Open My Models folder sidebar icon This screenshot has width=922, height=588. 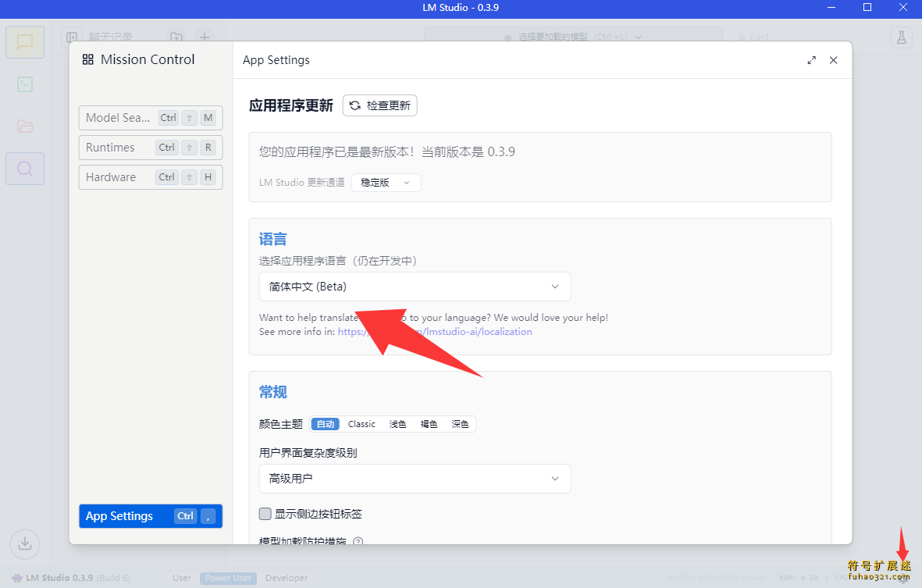(25, 127)
